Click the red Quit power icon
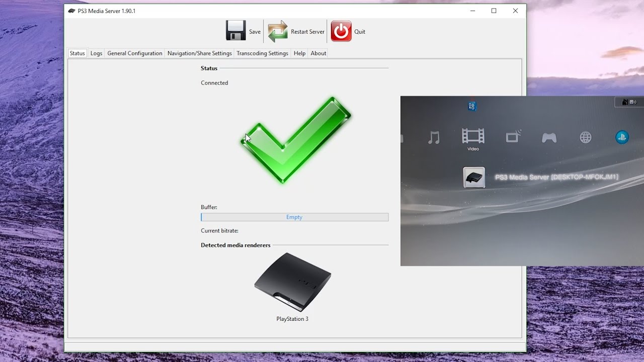This screenshot has height=362, width=644. [341, 31]
